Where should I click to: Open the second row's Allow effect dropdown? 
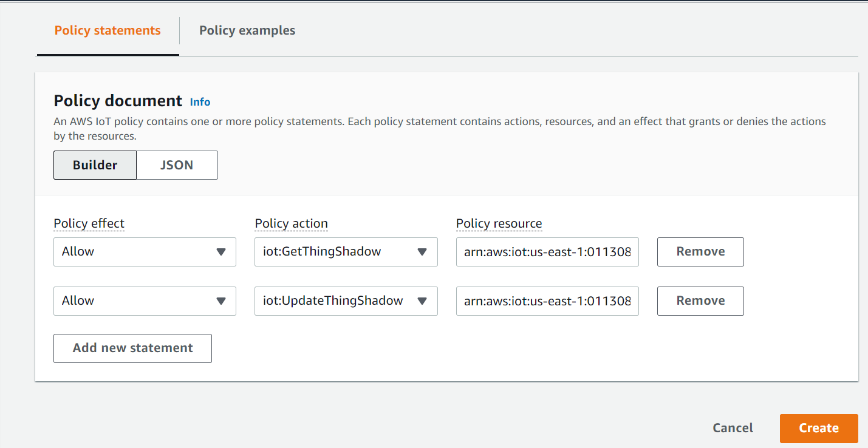click(145, 301)
